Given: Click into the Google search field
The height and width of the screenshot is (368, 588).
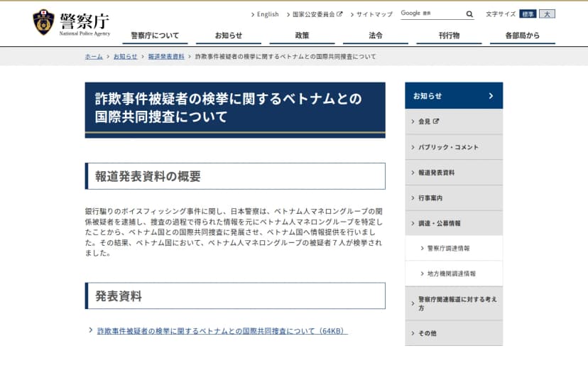Looking at the screenshot, I should click(x=432, y=14).
